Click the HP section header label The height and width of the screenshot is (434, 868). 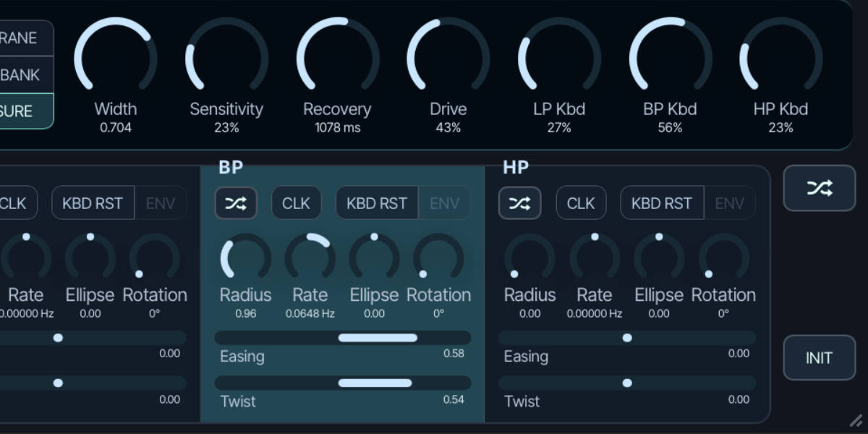(x=516, y=168)
